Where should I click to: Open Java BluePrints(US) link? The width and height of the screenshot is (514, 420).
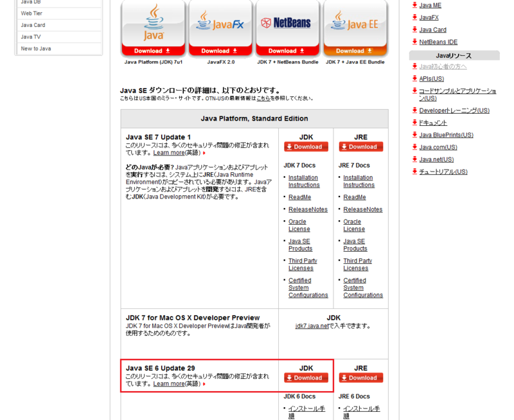tap(446, 135)
